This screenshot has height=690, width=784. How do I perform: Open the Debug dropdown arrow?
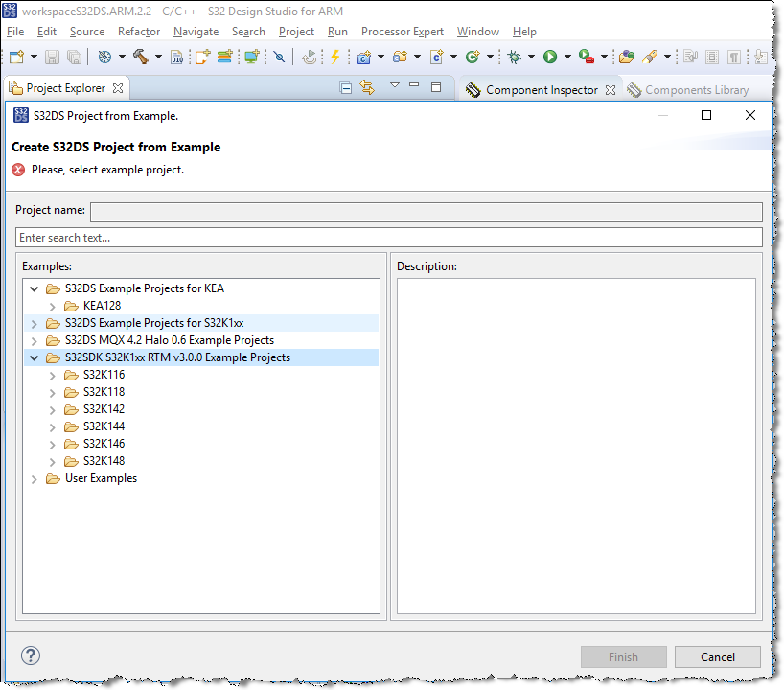pos(532,57)
